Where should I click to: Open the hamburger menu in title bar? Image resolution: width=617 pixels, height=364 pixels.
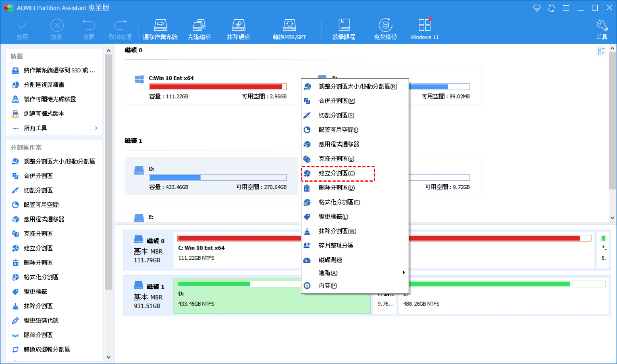pyautogui.click(x=566, y=8)
